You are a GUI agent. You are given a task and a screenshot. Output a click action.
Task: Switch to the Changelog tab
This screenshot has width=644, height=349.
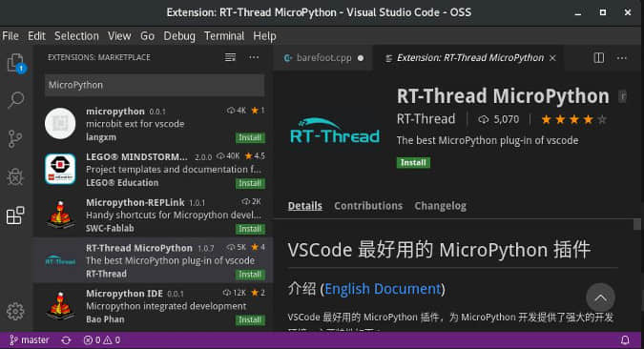[x=440, y=206]
